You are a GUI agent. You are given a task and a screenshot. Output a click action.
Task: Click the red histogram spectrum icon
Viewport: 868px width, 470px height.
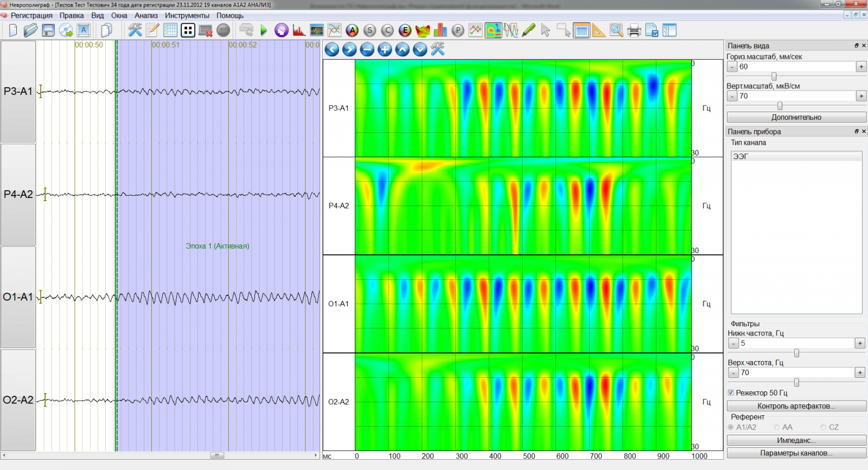pyautogui.click(x=298, y=30)
